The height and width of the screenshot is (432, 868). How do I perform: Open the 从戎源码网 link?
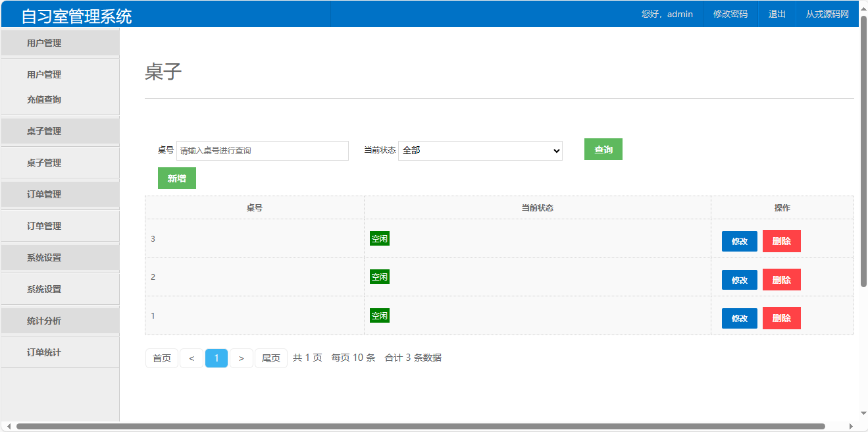(827, 14)
